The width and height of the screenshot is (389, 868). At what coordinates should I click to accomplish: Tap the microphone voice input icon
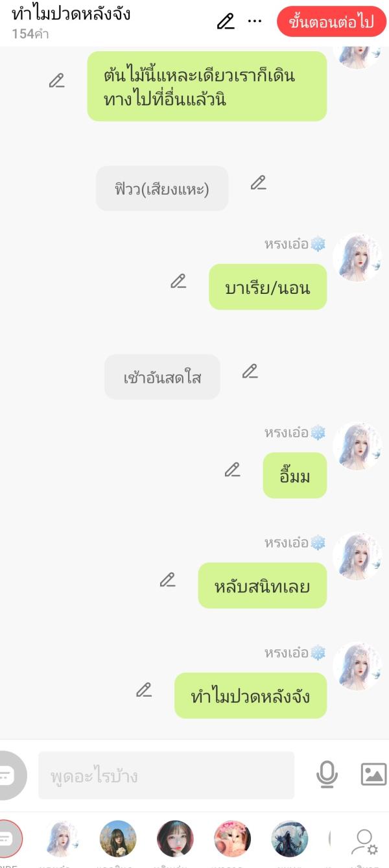pos(327,774)
